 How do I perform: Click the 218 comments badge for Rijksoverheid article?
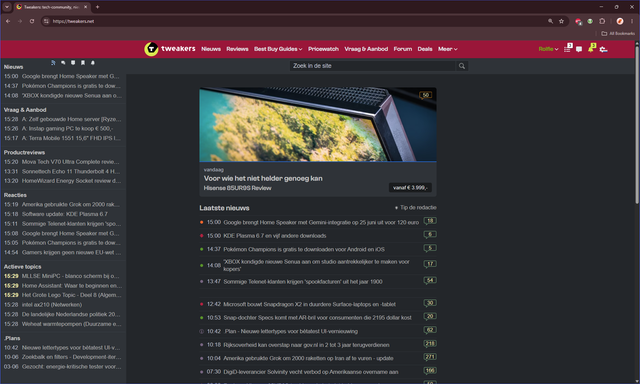click(x=430, y=344)
